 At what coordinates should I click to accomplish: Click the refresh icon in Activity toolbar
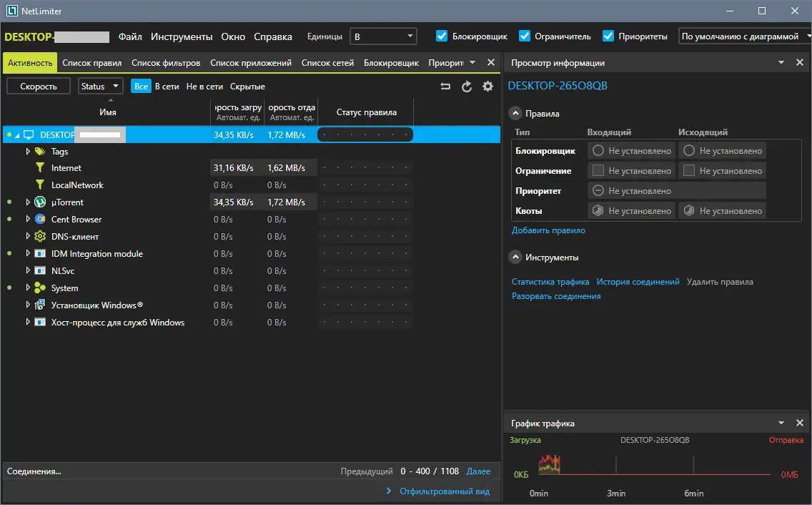[x=467, y=87]
